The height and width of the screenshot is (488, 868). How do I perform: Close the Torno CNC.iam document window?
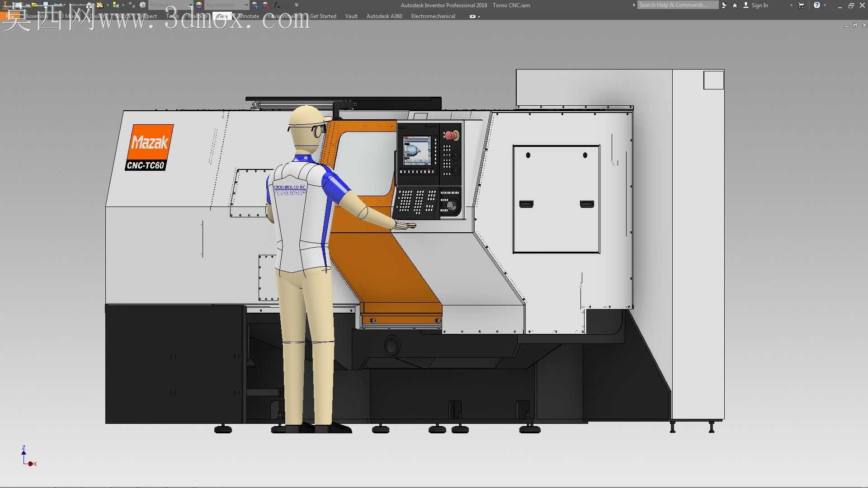pyautogui.click(x=864, y=26)
